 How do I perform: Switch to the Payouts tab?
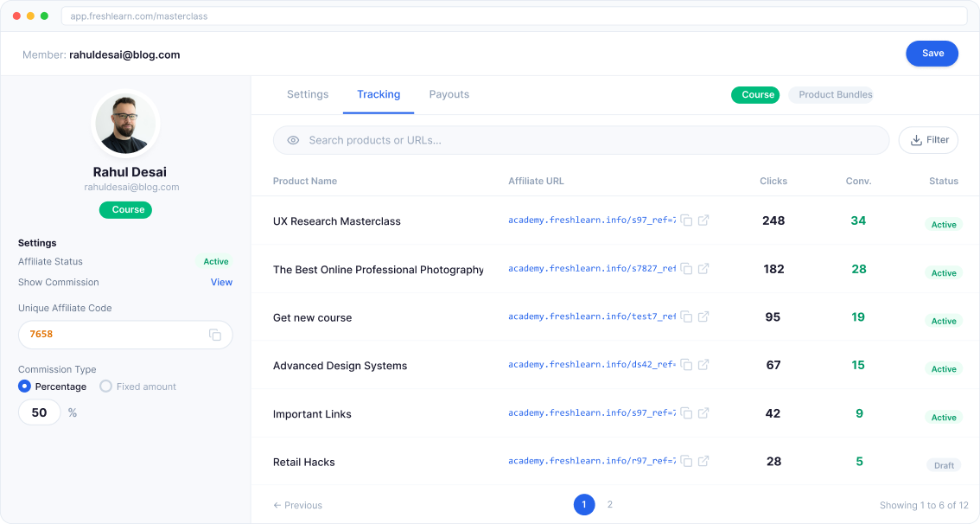[x=449, y=94]
